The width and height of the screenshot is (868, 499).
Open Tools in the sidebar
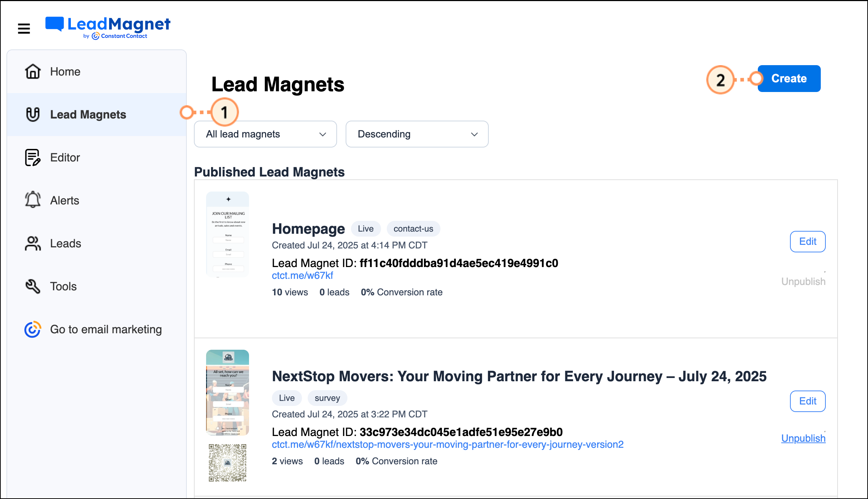pyautogui.click(x=97, y=286)
